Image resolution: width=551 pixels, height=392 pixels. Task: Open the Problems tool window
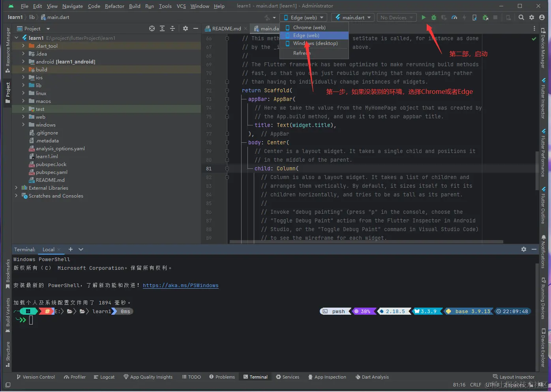coord(222,377)
